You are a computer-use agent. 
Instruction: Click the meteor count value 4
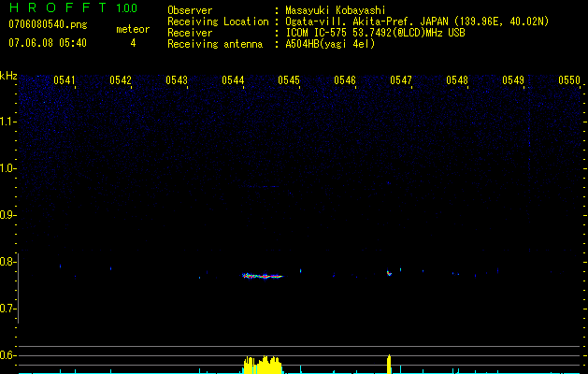click(x=133, y=43)
